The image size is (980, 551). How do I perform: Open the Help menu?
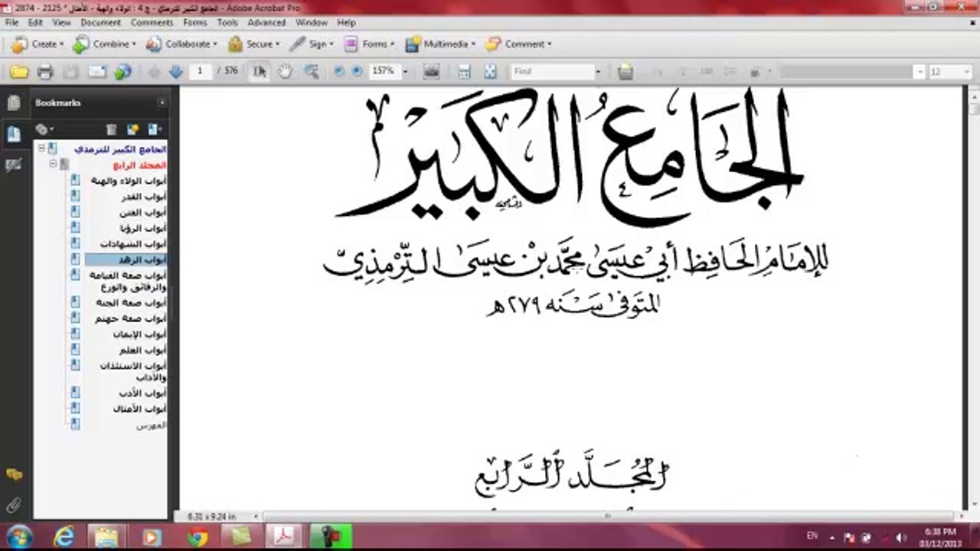click(x=346, y=23)
